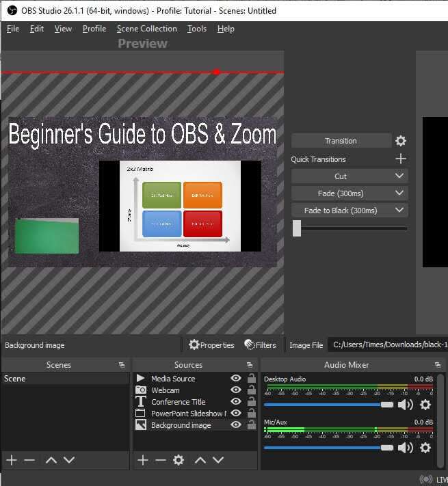This screenshot has height=486, width=448.
Task: Open Mic/Aux audio settings gear
Action: [425, 448]
